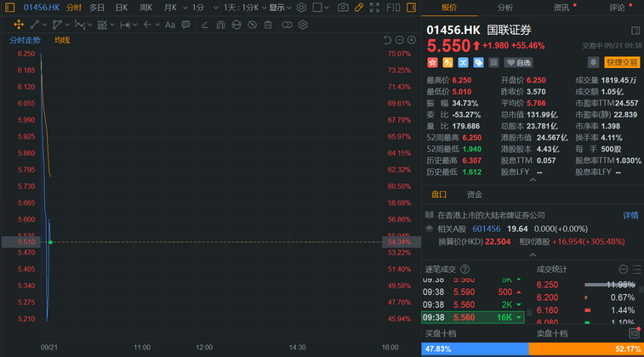
Task: Switch to 多日 multi-day view
Action: pos(97,8)
